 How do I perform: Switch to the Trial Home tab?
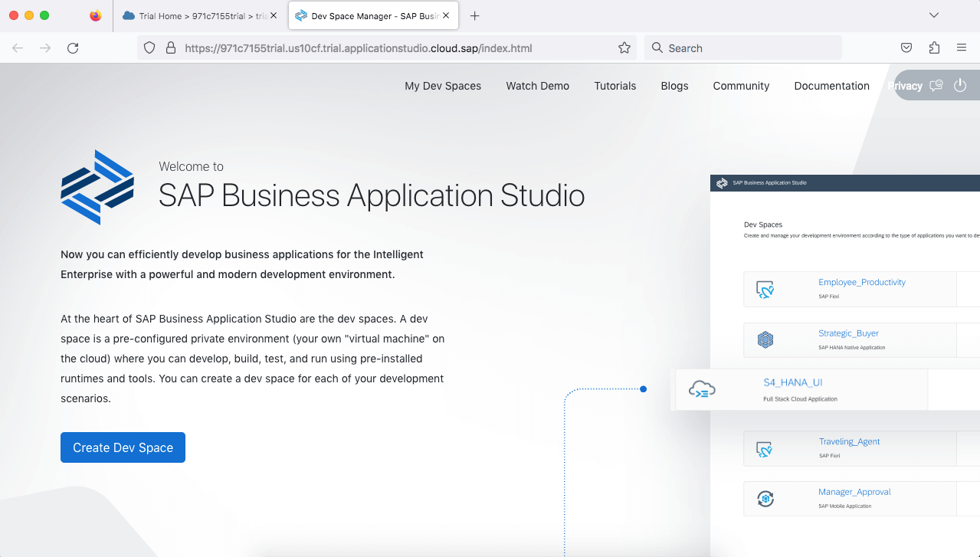[199, 15]
